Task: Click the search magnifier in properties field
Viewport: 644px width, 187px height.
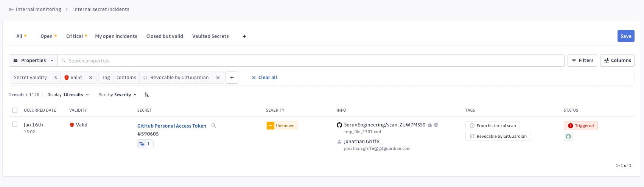Action: pyautogui.click(x=64, y=61)
